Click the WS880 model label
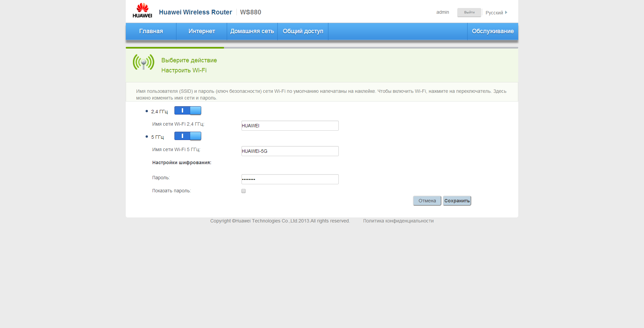Screen dimensions: 644x328 [x=251, y=12]
